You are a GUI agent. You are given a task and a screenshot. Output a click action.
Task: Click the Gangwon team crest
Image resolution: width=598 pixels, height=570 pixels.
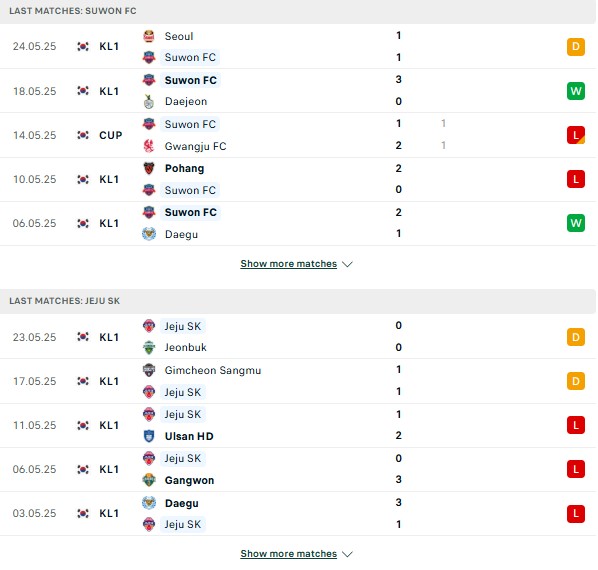point(149,480)
